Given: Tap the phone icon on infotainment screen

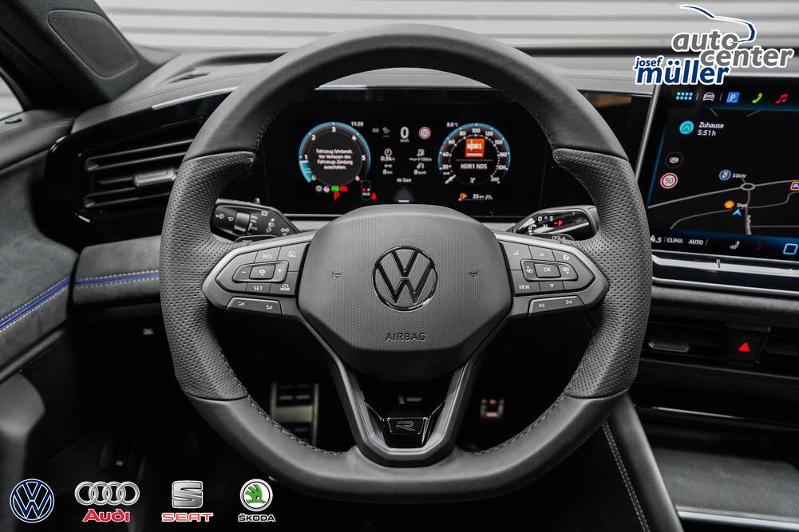Looking at the screenshot, I should (x=757, y=98).
